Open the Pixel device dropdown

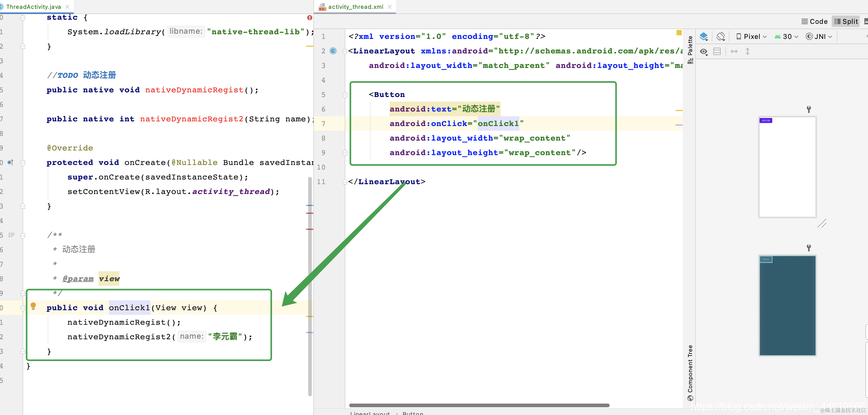point(752,36)
